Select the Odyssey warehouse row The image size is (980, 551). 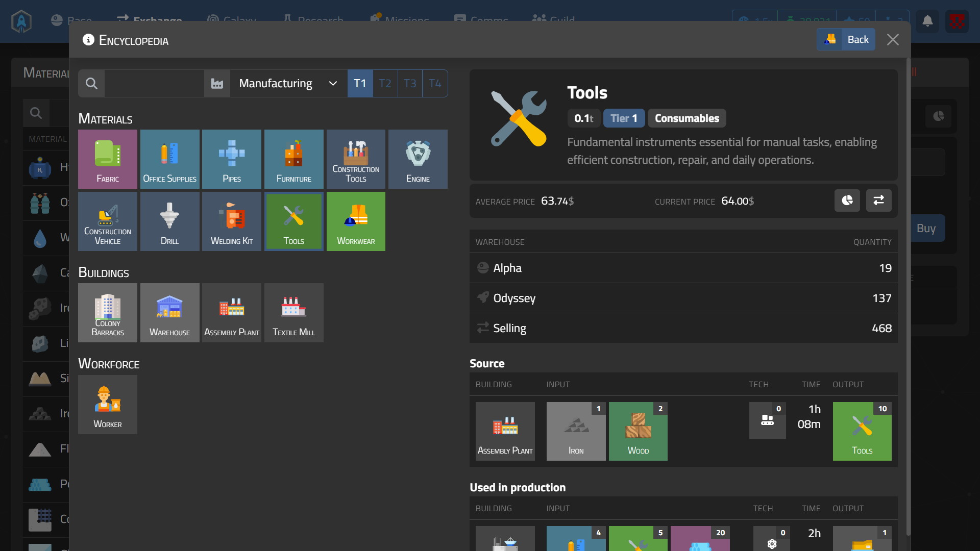click(x=683, y=298)
